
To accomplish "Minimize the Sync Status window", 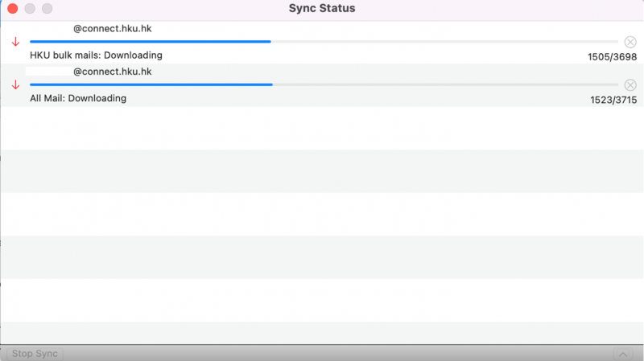I will point(30,8).
